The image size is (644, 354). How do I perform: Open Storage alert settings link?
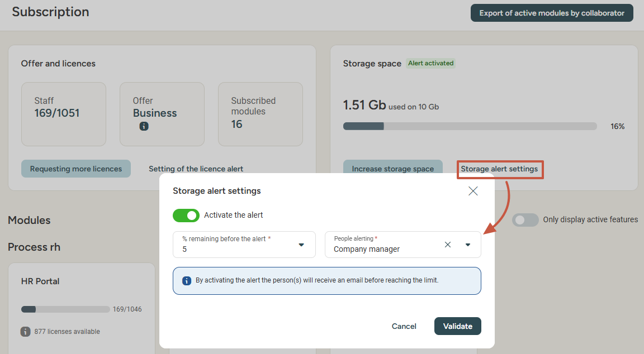coord(499,169)
